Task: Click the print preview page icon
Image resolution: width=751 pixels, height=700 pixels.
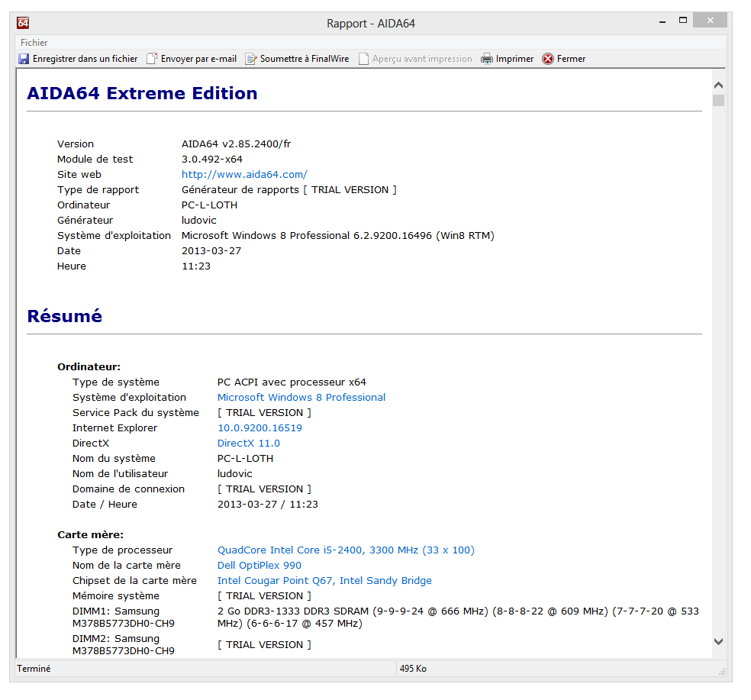Action: pyautogui.click(x=363, y=59)
